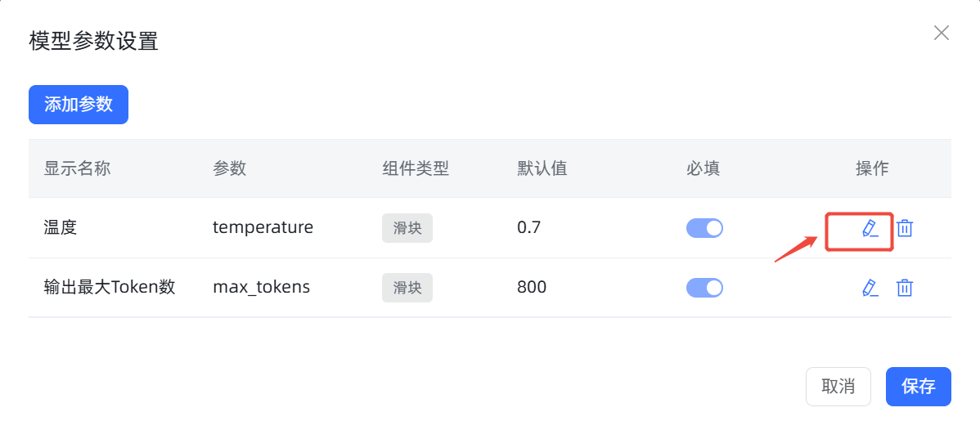Select the max_tokens parameter name cell
The width and height of the screenshot is (980, 430).
point(261,288)
